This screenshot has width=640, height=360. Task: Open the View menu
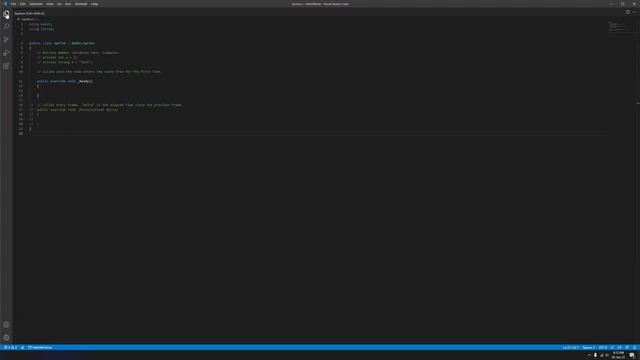click(x=50, y=4)
